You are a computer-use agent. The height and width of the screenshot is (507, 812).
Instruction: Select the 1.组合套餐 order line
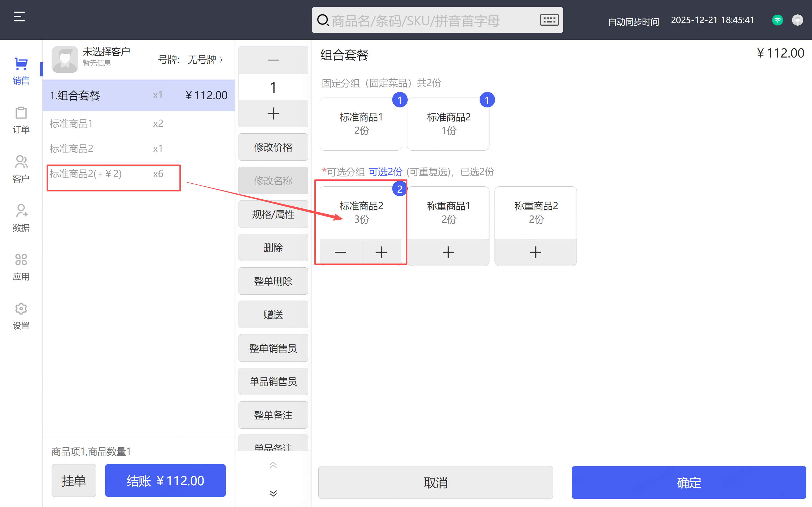coord(138,95)
